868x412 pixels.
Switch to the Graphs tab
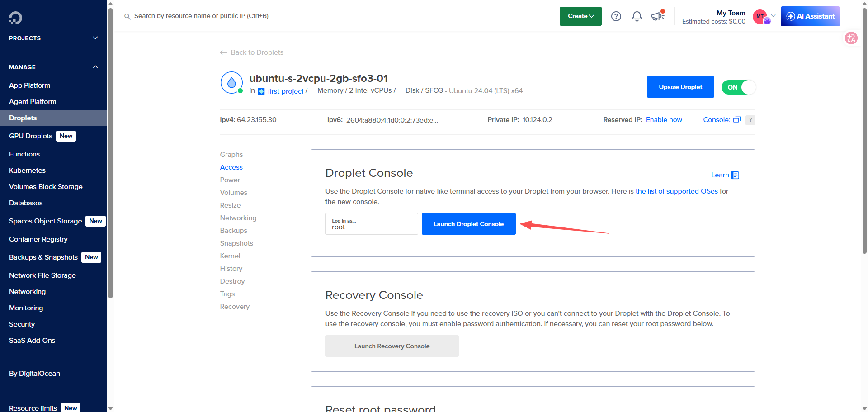coord(231,155)
